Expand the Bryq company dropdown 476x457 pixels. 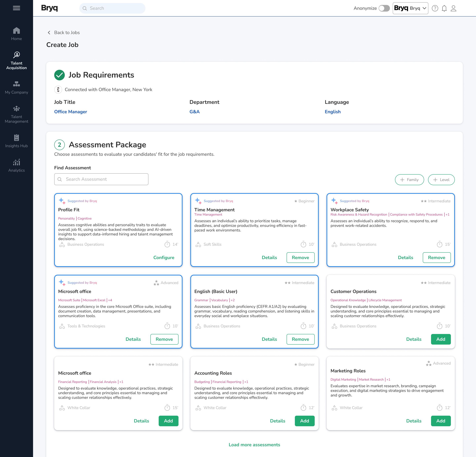pyautogui.click(x=410, y=8)
